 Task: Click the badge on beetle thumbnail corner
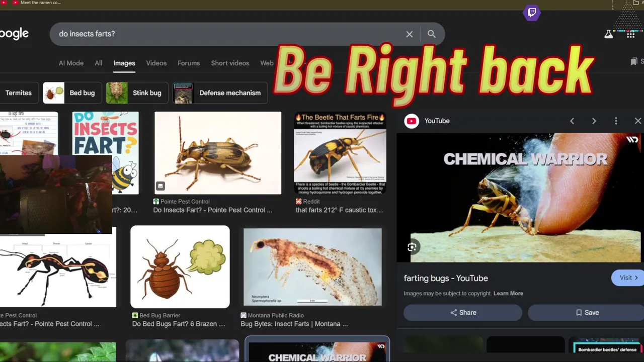click(160, 186)
